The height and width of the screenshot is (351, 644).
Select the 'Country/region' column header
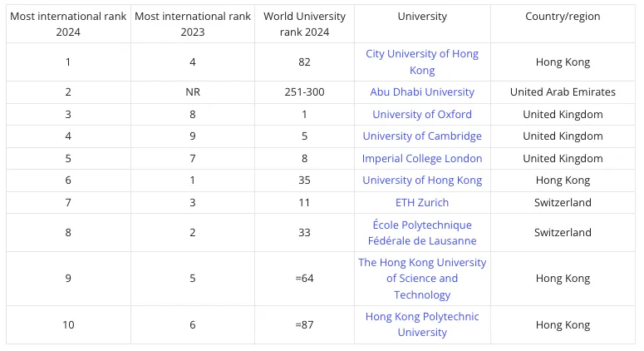click(x=563, y=17)
